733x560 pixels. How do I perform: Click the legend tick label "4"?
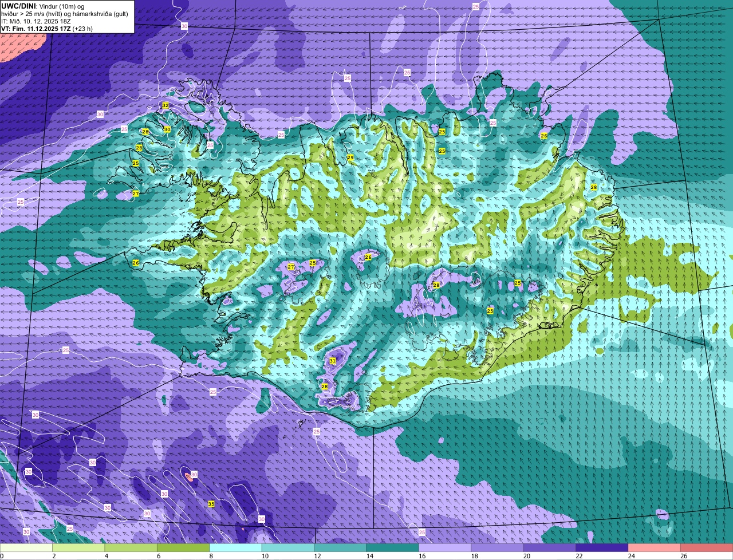(107, 556)
